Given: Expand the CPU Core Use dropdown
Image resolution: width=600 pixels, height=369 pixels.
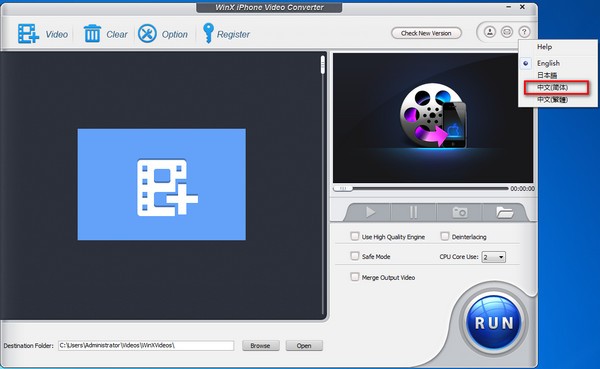Looking at the screenshot, I should tap(494, 257).
